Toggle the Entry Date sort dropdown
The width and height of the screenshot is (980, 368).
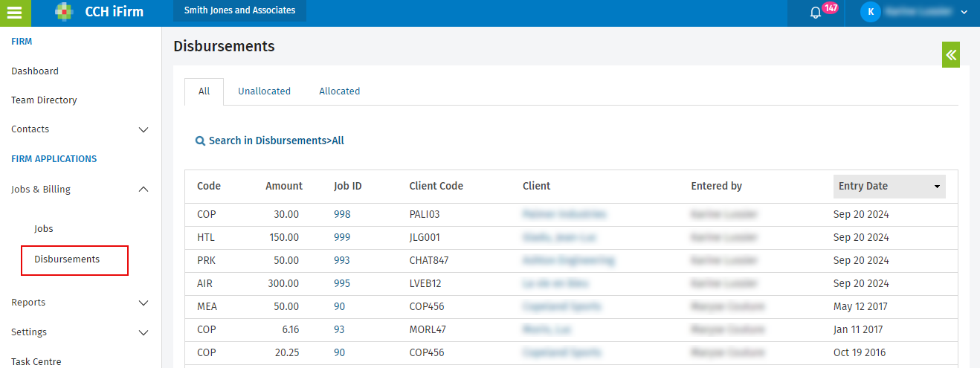(889, 186)
